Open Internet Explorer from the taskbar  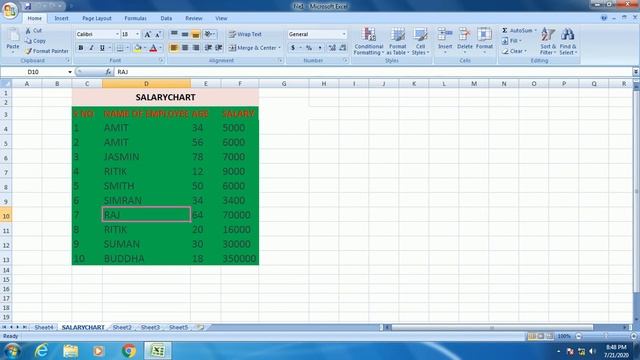[41, 351]
